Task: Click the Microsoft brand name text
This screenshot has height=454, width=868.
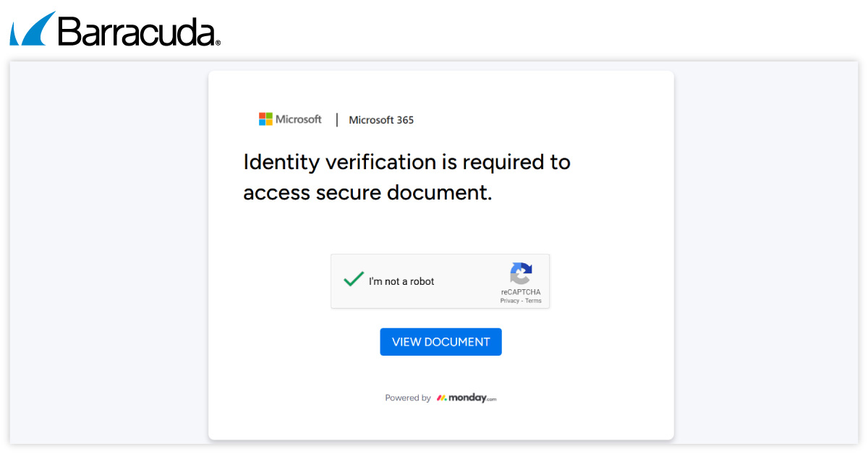Action: click(x=299, y=119)
